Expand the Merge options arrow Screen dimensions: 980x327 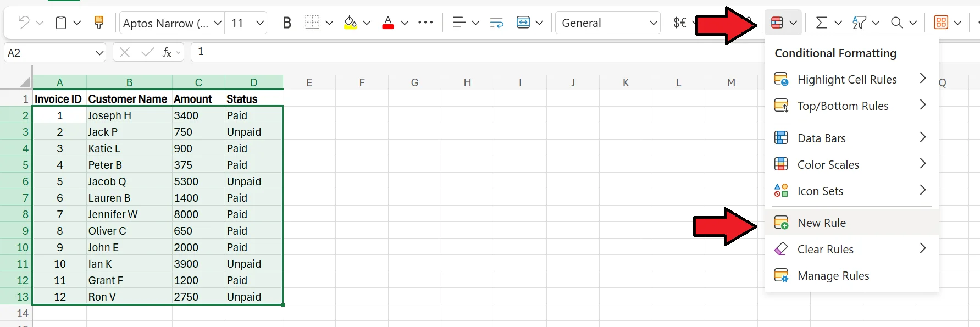(x=539, y=23)
